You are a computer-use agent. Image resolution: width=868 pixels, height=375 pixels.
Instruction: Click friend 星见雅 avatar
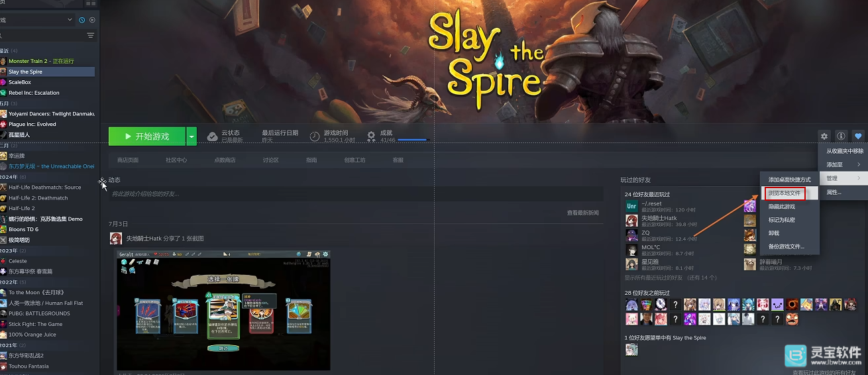point(631,264)
